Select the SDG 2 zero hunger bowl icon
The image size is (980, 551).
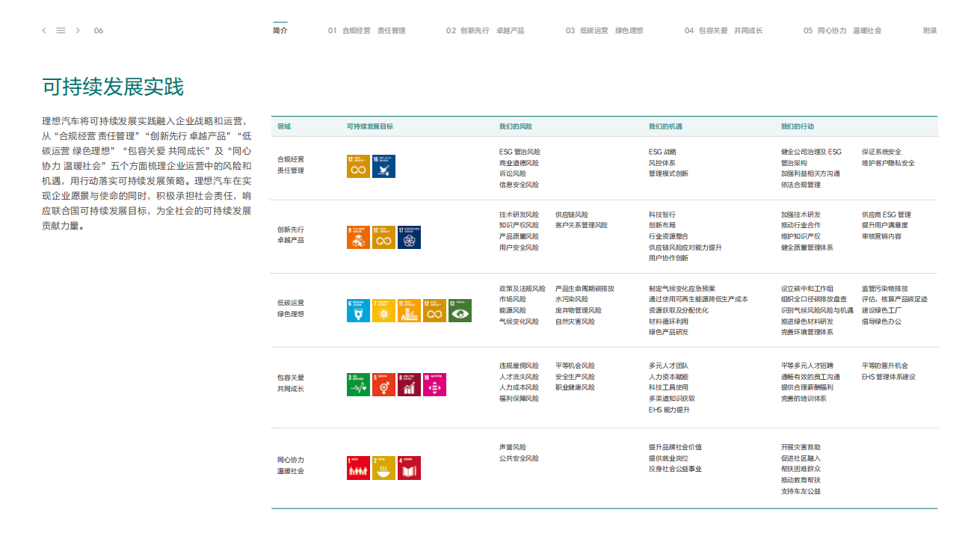click(x=384, y=467)
